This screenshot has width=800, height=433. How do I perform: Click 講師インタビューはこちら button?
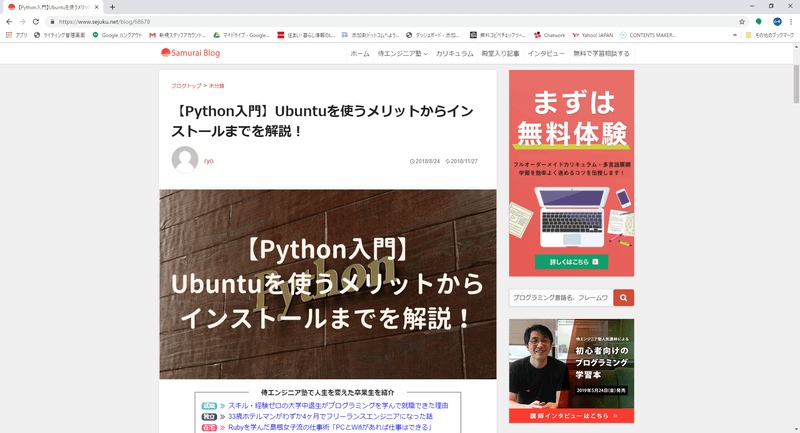pyautogui.click(x=571, y=416)
